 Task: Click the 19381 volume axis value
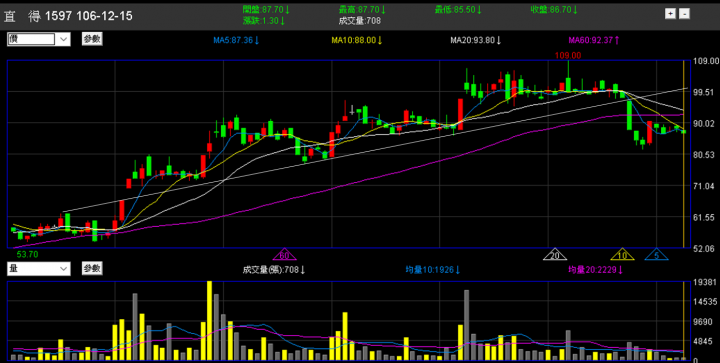tap(704, 282)
